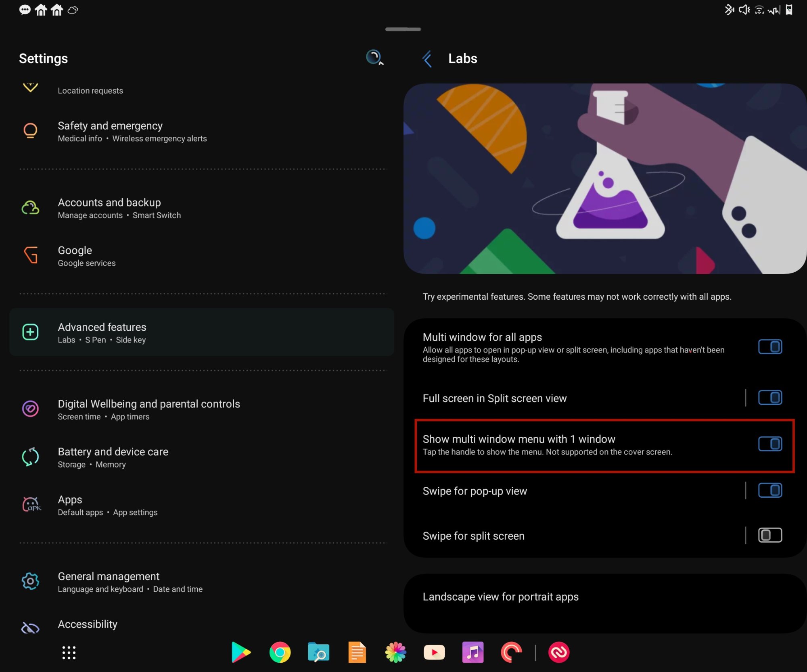Tap the Digital Wellbeing circle icon
This screenshot has height=672, width=807.
[30, 409]
